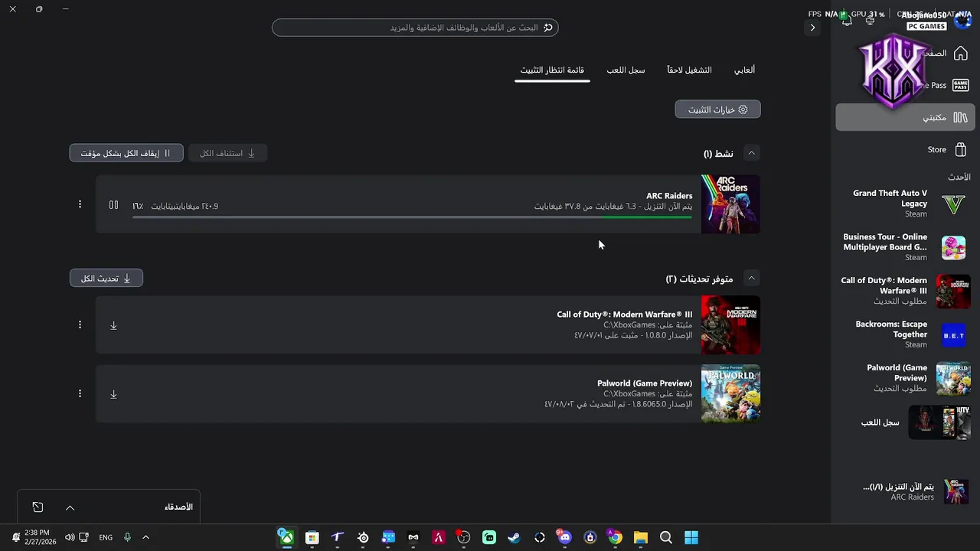
Task: Click the back chevron next to search bar
Action: pyautogui.click(x=812, y=28)
